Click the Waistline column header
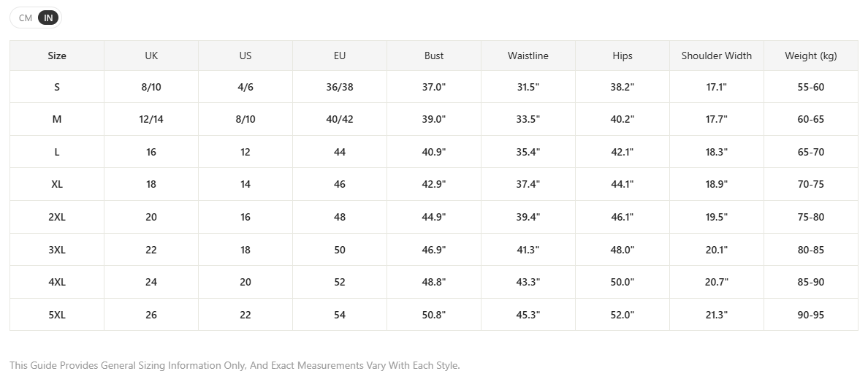Image resolution: width=868 pixels, height=390 pixels. [528, 56]
